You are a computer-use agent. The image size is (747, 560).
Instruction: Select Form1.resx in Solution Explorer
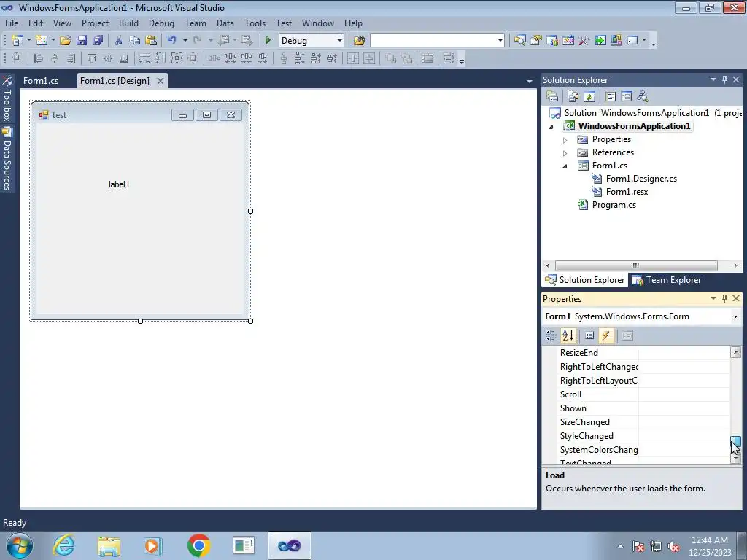(x=627, y=192)
